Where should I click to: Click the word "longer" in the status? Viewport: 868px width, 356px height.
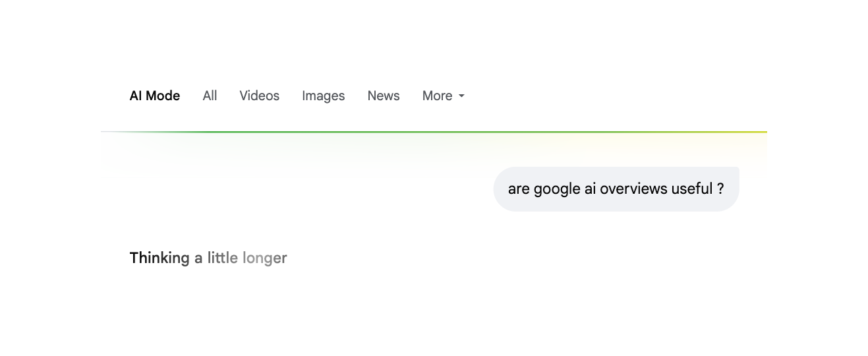pyautogui.click(x=264, y=258)
